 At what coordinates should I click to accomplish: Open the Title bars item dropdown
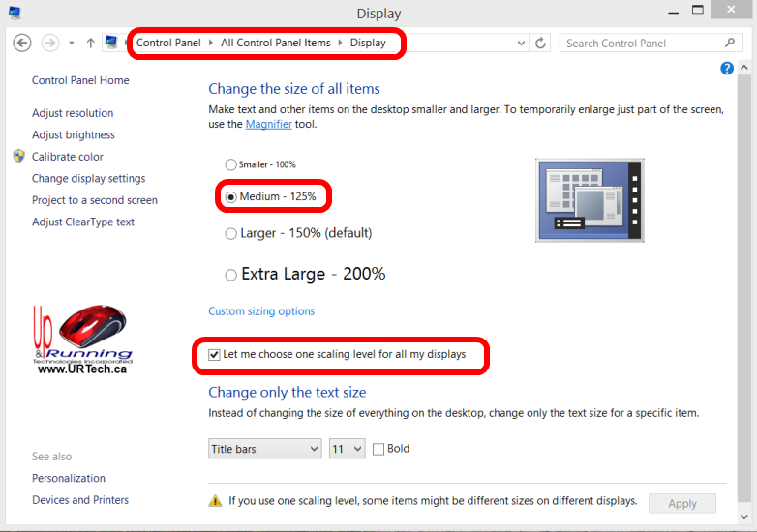coord(264,449)
